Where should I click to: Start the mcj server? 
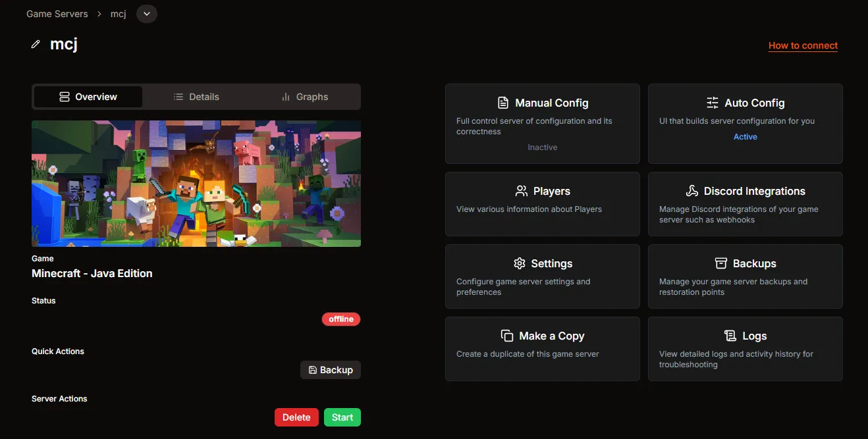point(342,417)
